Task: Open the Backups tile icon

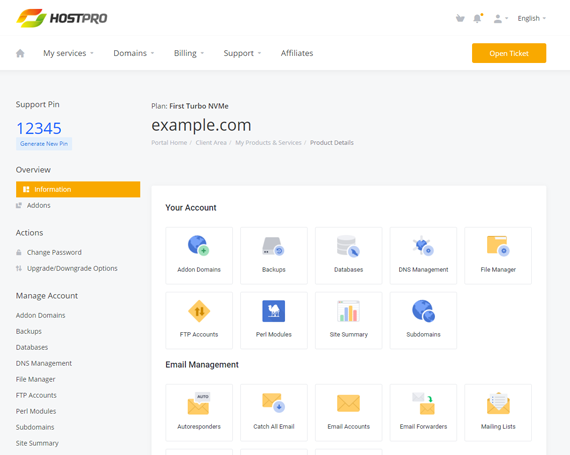Action: point(273,246)
